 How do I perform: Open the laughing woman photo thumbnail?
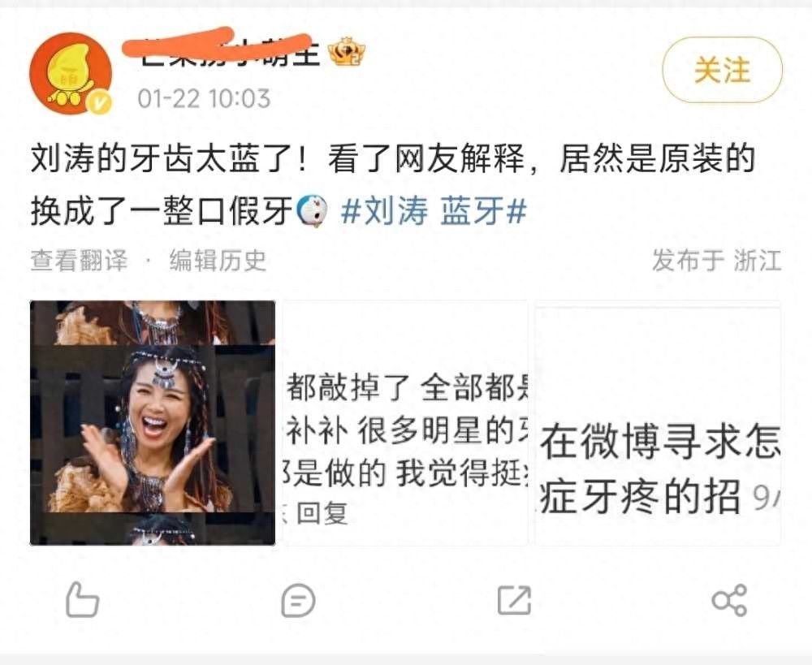tap(153, 422)
